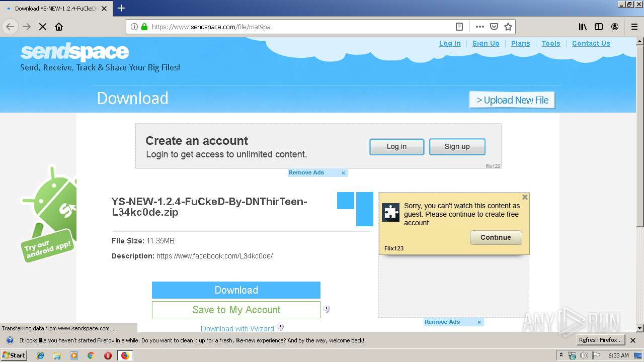Click the flix123 label in top ad
644x362 pixels.
(x=493, y=166)
